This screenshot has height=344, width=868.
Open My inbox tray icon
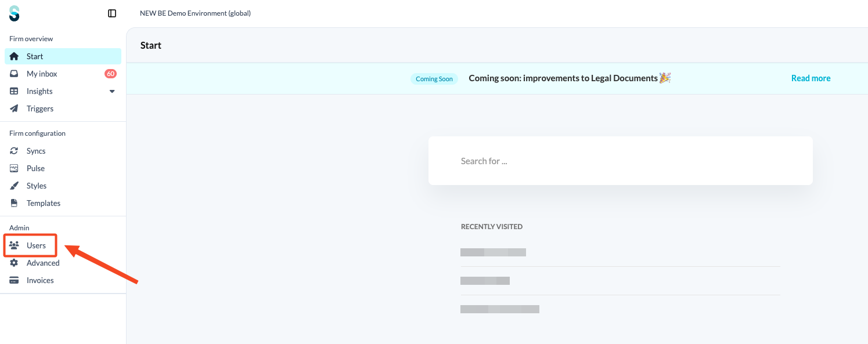[x=15, y=74]
